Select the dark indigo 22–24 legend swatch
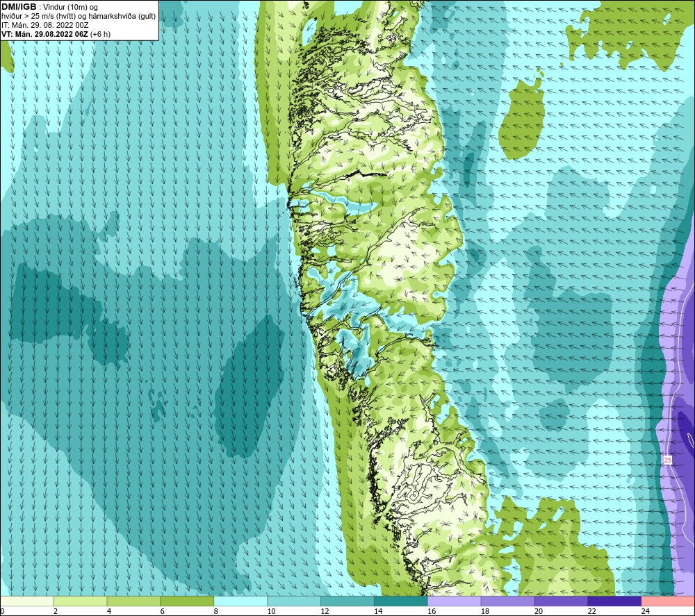This screenshot has width=695, height=616. click(615, 601)
